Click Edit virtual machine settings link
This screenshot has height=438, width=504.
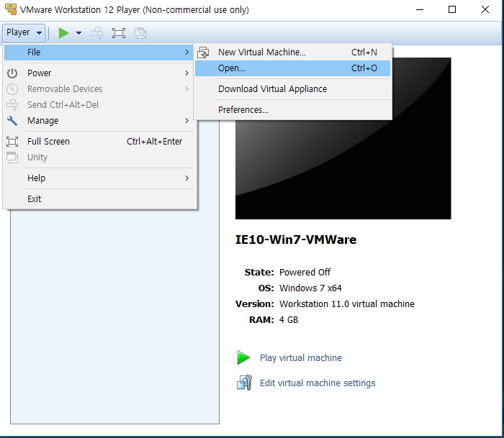(318, 383)
